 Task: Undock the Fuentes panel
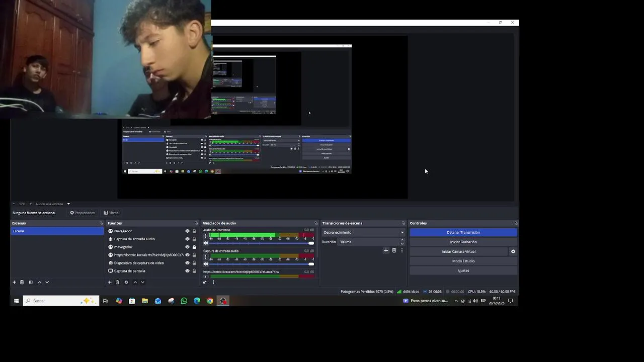coord(196,223)
